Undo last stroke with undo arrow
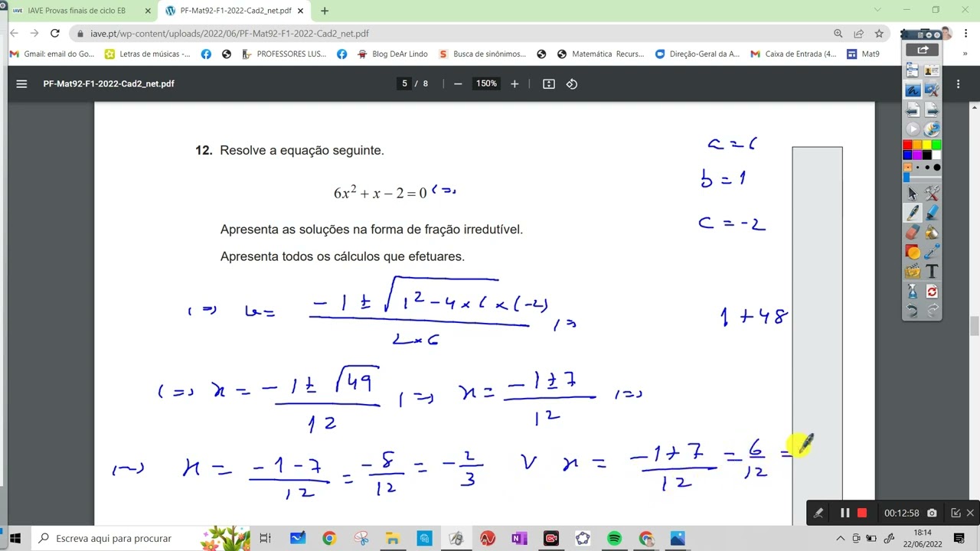Screen dimensions: 980x551 [x=912, y=311]
